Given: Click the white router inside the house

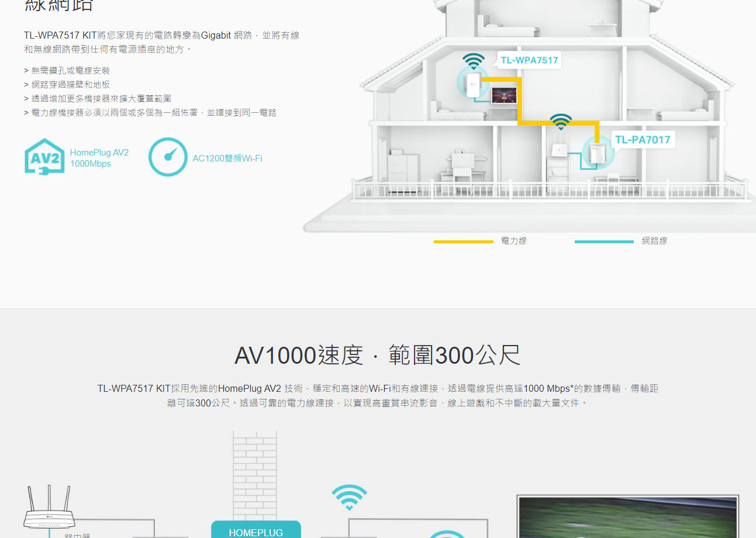Looking at the screenshot, I should click(560, 146).
